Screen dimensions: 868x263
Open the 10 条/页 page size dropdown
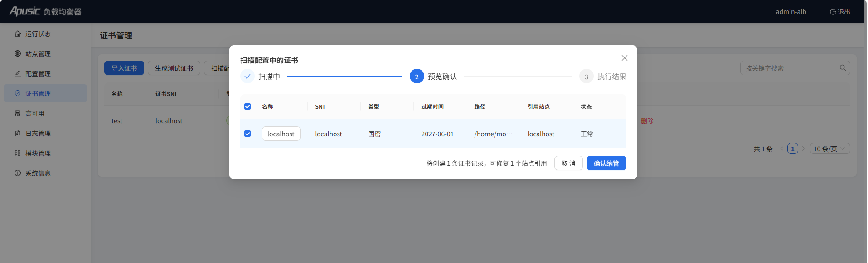click(830, 148)
